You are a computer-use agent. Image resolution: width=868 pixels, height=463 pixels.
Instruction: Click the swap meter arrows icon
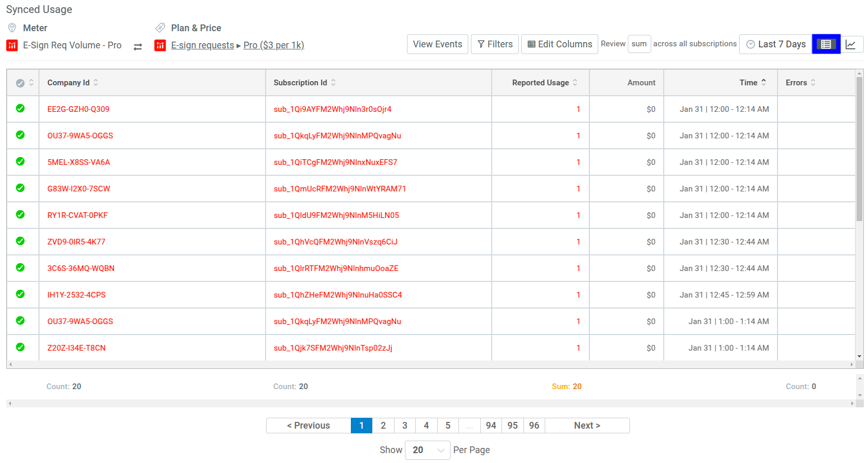pos(138,47)
